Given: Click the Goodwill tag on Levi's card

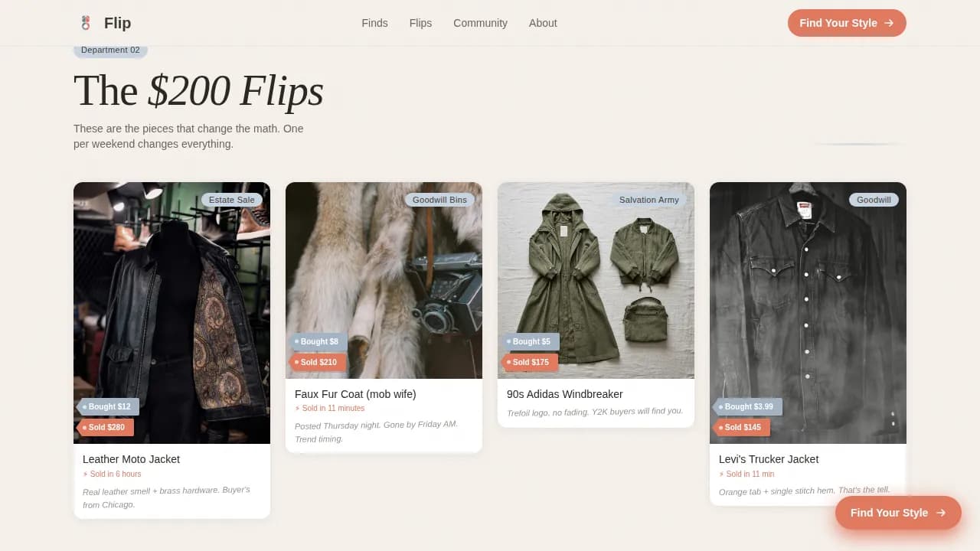Looking at the screenshot, I should [874, 200].
